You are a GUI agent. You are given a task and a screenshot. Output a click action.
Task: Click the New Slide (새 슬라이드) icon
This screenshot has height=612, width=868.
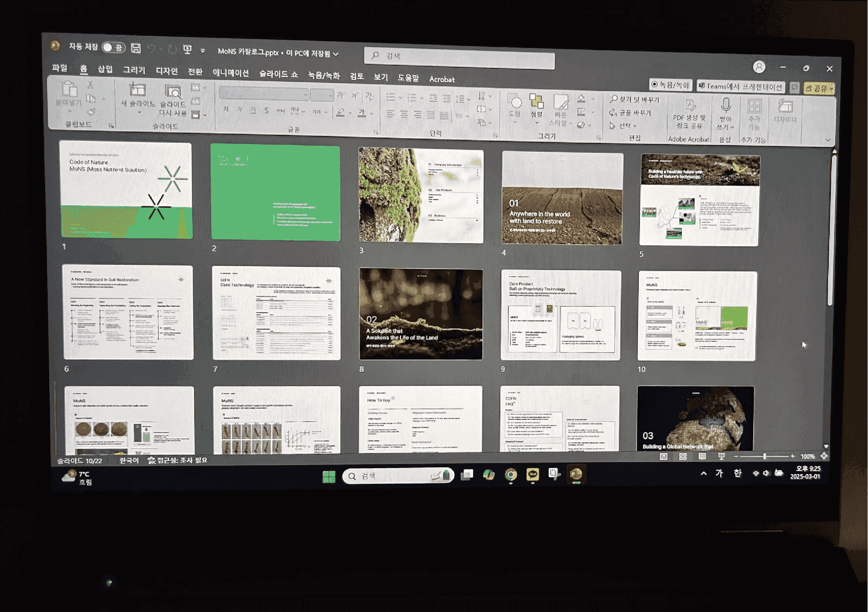tap(137, 90)
